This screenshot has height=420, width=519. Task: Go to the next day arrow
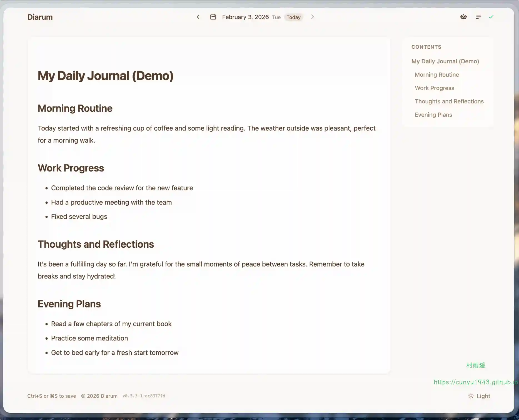(x=312, y=17)
